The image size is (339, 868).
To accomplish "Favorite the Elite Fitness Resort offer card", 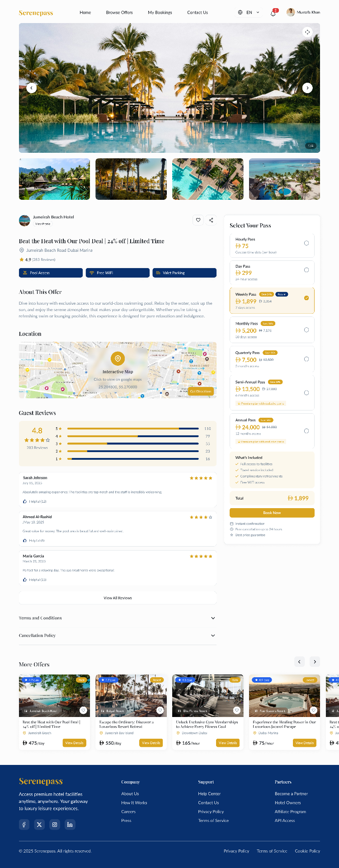I will (x=237, y=710).
